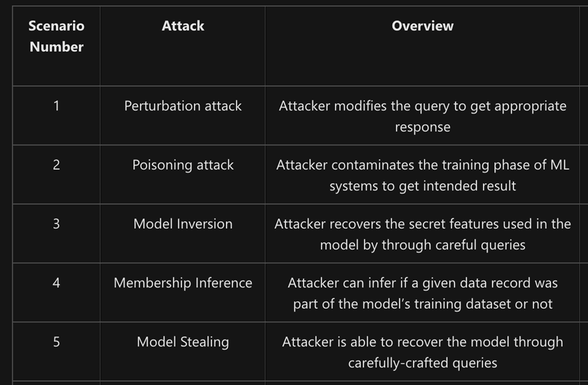The image size is (588, 385).
Task: Click scenario number 5 cell
Action: [56, 342]
